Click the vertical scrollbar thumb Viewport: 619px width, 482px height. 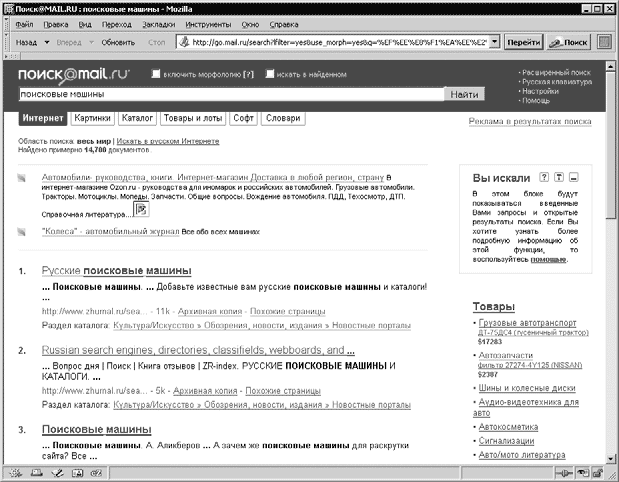coord(610,144)
